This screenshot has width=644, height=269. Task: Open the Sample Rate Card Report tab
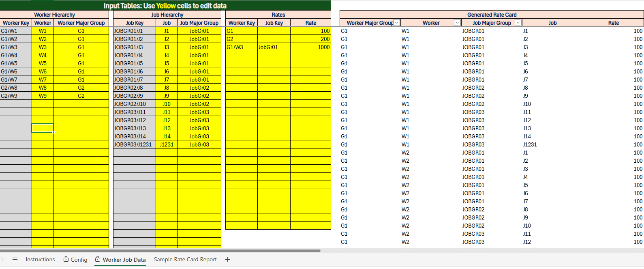[185, 260]
